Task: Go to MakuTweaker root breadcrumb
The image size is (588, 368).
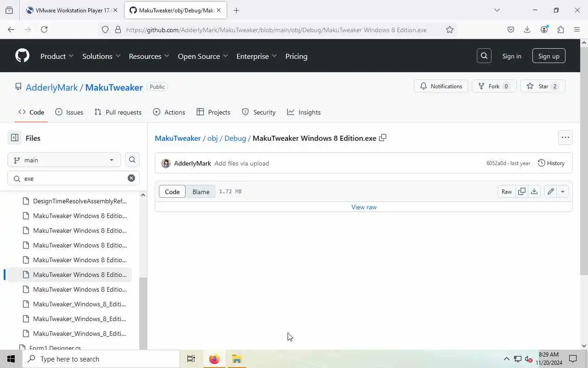Action: 178,138
